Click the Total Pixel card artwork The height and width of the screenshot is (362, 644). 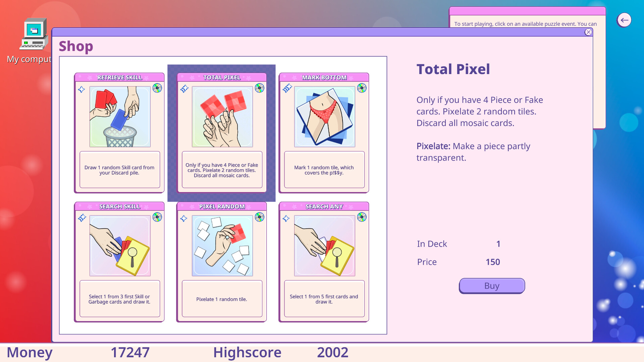click(x=221, y=117)
